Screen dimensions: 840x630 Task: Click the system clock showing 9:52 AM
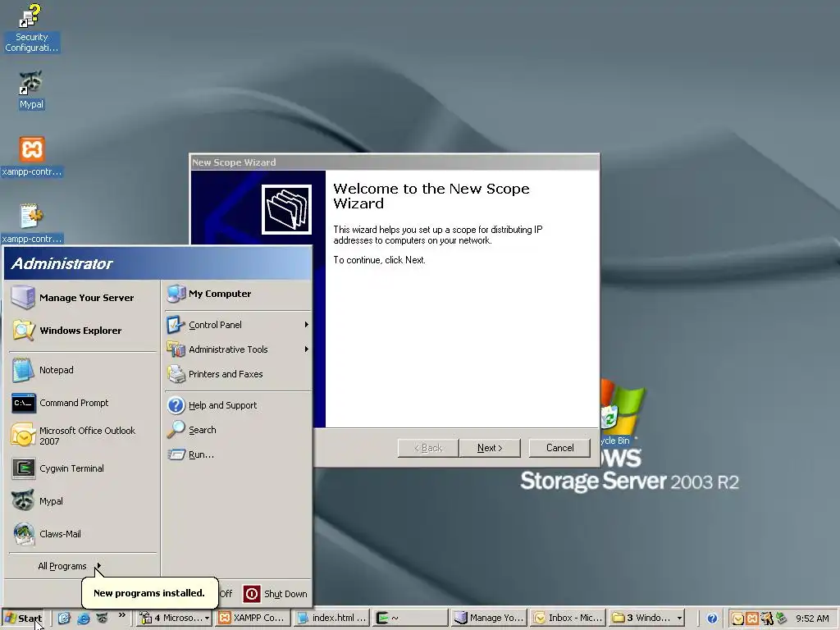click(x=812, y=619)
